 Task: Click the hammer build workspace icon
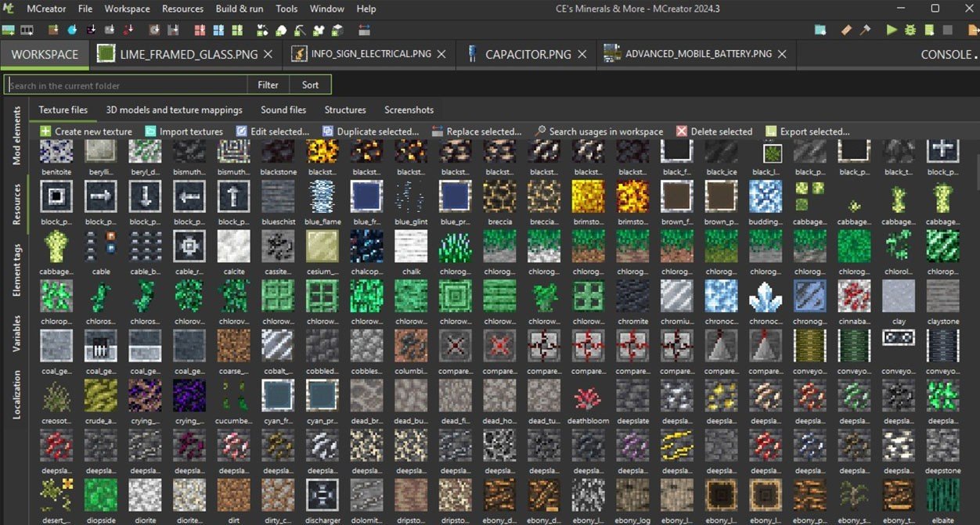point(865,31)
